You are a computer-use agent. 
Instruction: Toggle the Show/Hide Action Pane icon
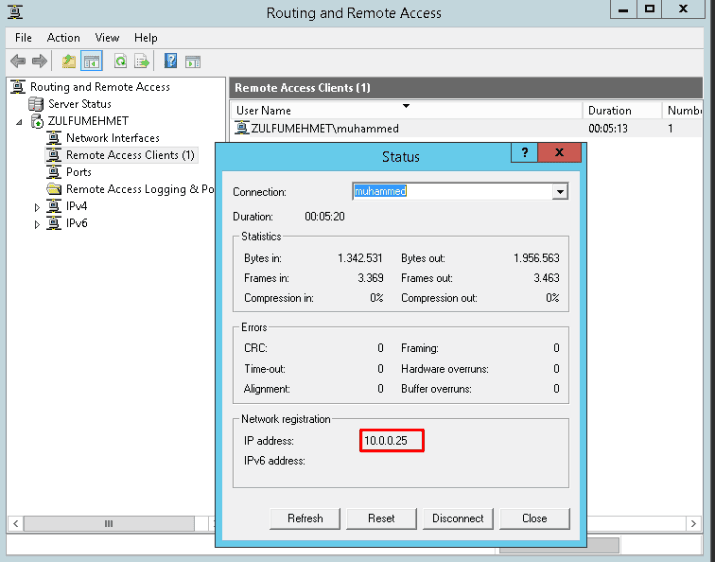[x=192, y=62]
